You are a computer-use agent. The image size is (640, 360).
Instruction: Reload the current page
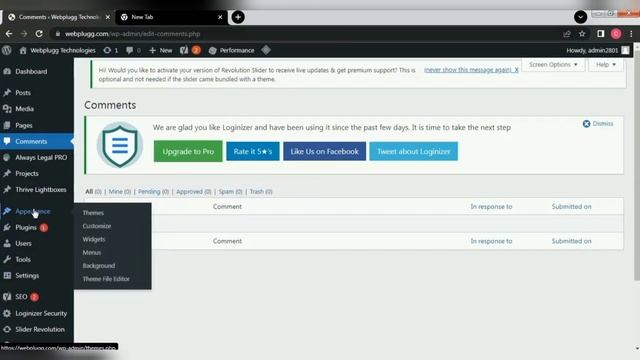click(x=39, y=34)
